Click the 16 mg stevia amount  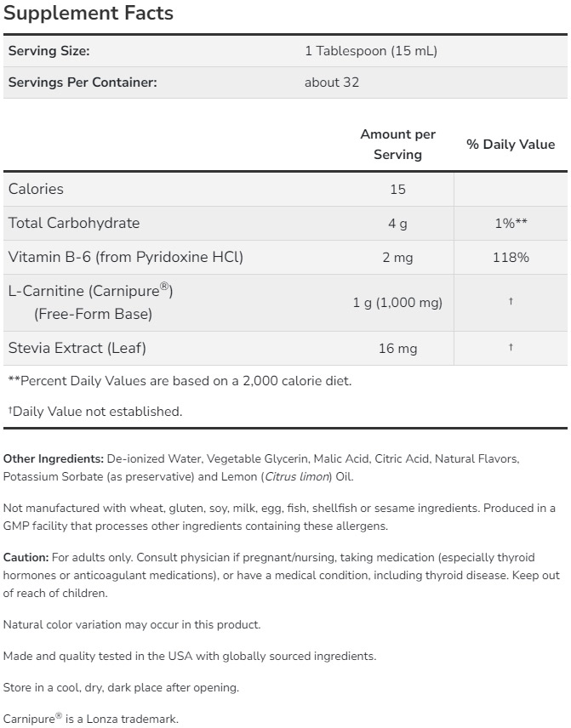[397, 349]
